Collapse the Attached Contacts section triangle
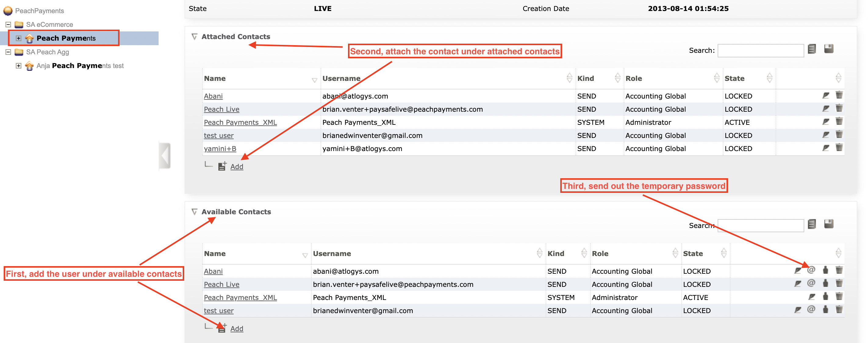Viewport: 868px width, 343px height. click(x=194, y=36)
